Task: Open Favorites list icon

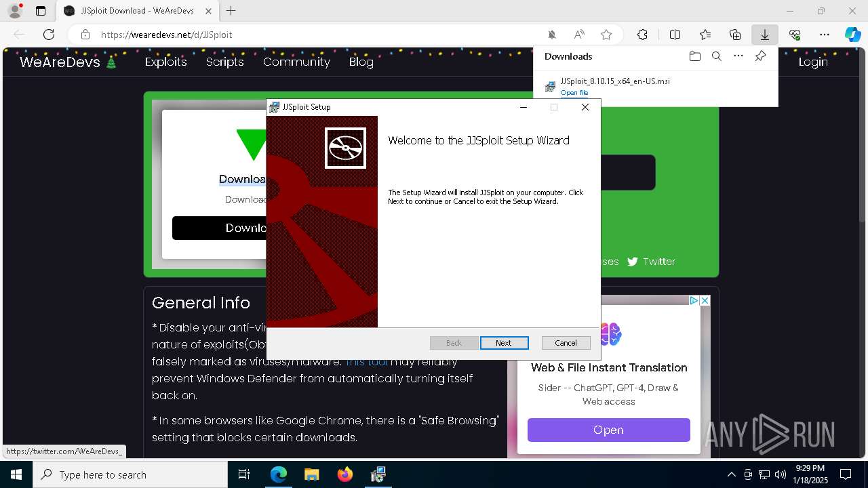Action: tap(705, 35)
